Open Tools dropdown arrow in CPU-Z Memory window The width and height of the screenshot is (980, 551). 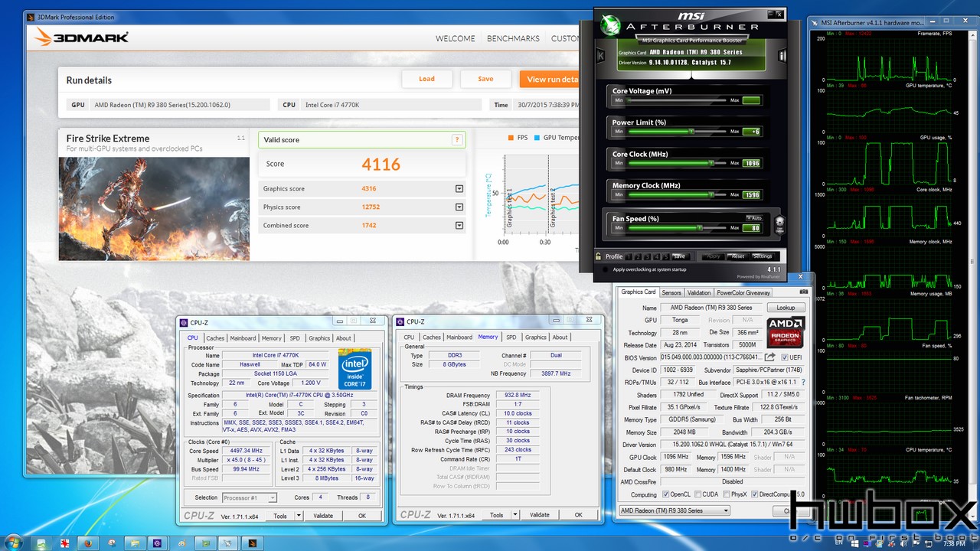(x=514, y=515)
